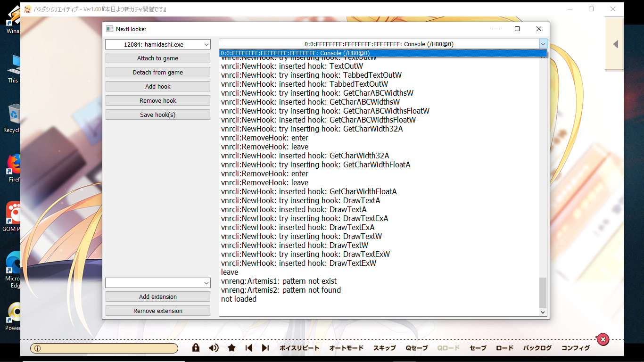
Task: Enable オートモード in game menu
Action: (x=347, y=348)
